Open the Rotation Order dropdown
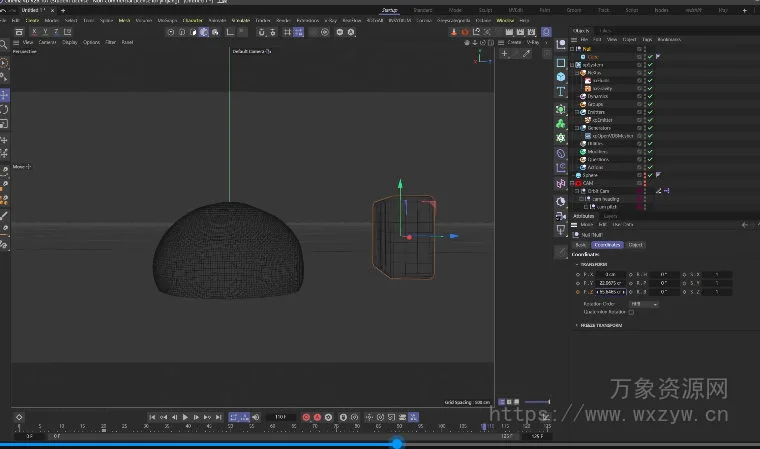Screen dimensions: 760x449 tap(643, 304)
